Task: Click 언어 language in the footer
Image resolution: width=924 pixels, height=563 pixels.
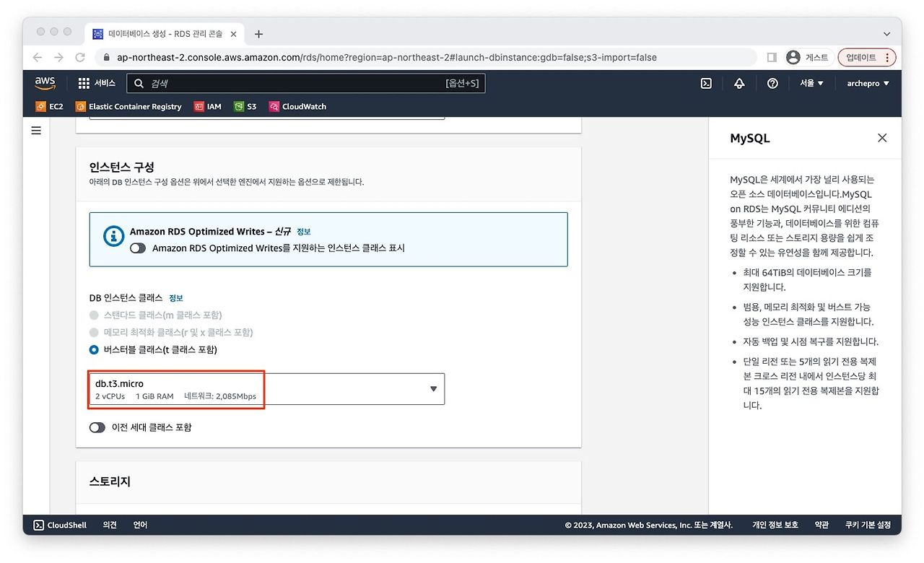Action: pyautogui.click(x=140, y=525)
